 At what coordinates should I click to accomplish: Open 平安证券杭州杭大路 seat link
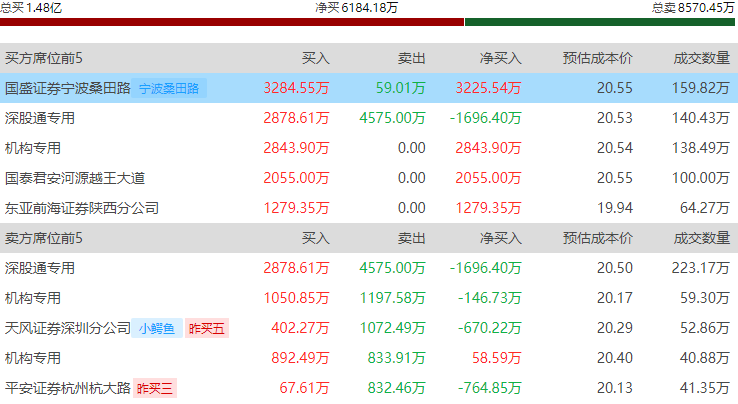point(68,387)
